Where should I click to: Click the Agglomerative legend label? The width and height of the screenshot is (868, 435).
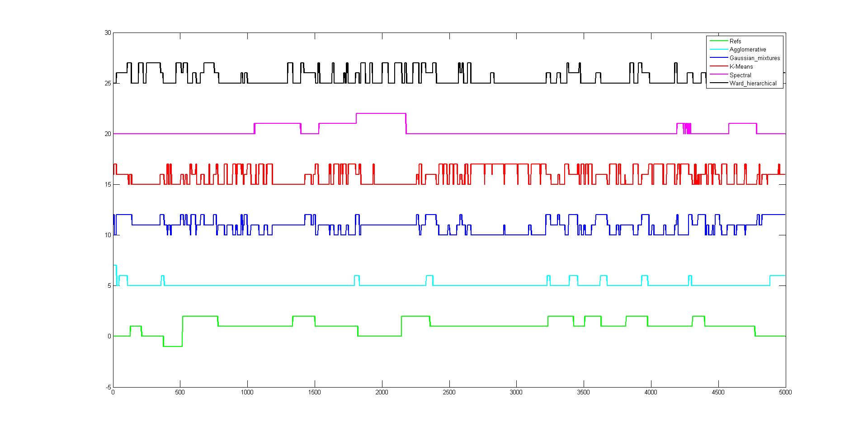pyautogui.click(x=747, y=50)
